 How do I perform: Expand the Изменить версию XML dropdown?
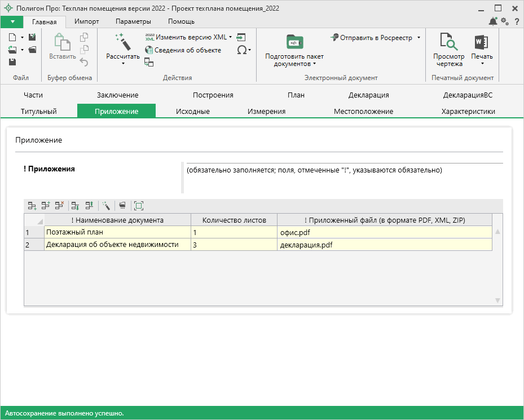coord(230,37)
